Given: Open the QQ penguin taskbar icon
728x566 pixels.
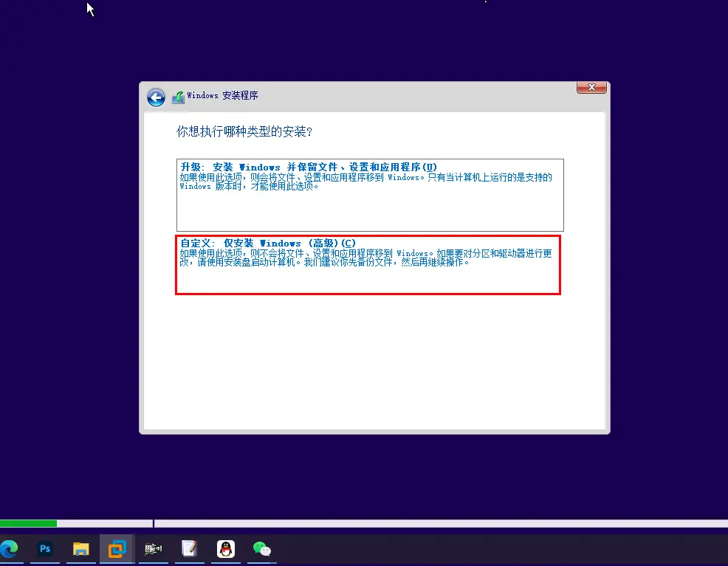Looking at the screenshot, I should click(225, 549).
